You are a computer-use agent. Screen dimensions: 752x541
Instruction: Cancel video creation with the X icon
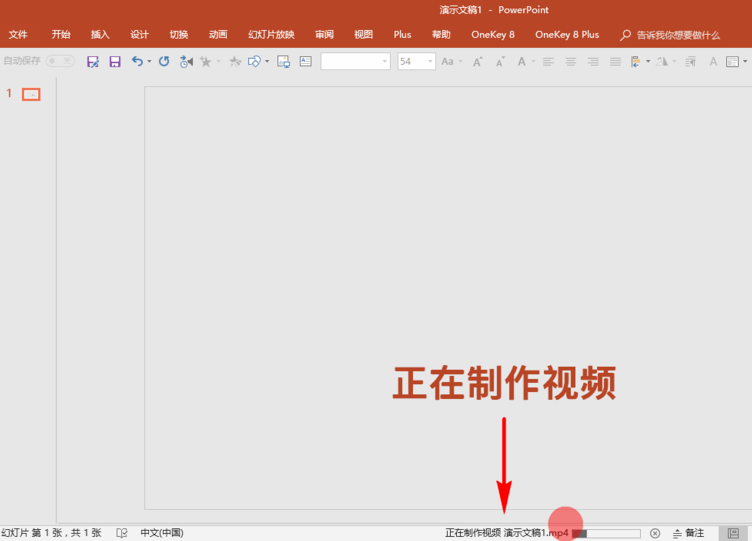[655, 533]
